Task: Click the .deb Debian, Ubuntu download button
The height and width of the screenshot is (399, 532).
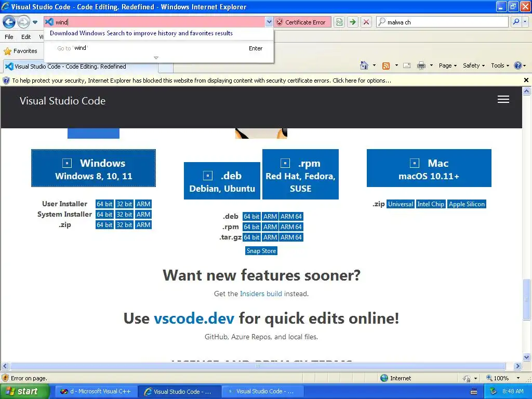Action: (222, 181)
